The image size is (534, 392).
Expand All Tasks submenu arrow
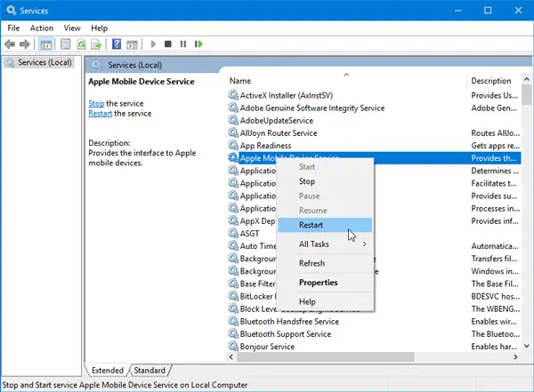tap(364, 244)
